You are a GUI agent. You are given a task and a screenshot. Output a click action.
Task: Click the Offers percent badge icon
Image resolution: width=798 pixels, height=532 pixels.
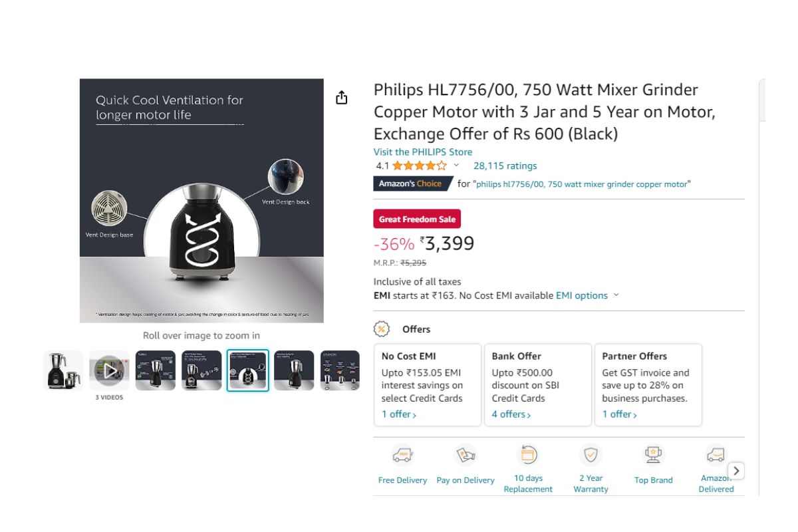(382, 329)
